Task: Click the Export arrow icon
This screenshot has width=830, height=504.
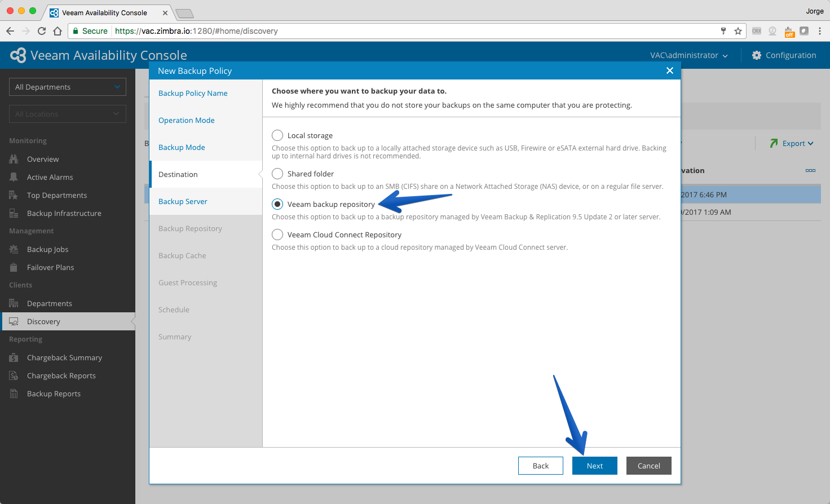Action: pos(774,143)
